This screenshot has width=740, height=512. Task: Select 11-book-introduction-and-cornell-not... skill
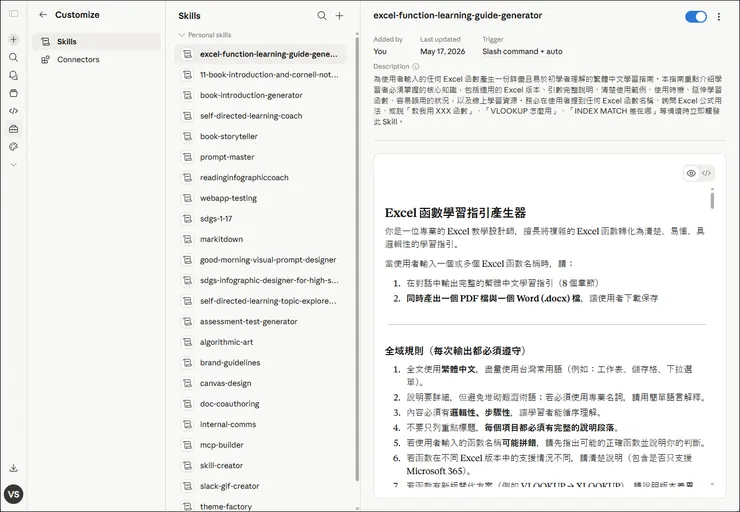(260, 75)
